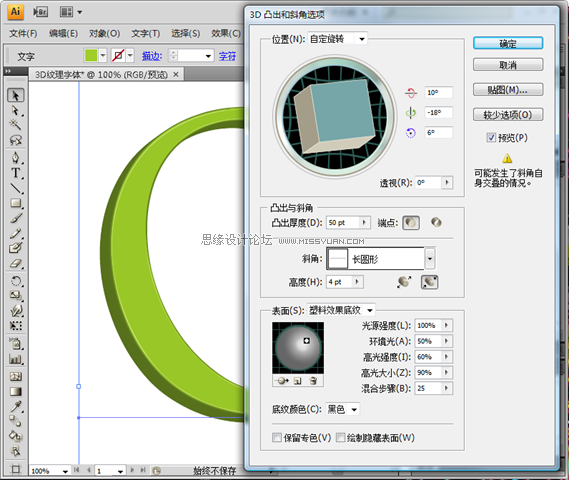Select the Pen tool
Viewport: 569px width, 480px height.
pos(16,158)
